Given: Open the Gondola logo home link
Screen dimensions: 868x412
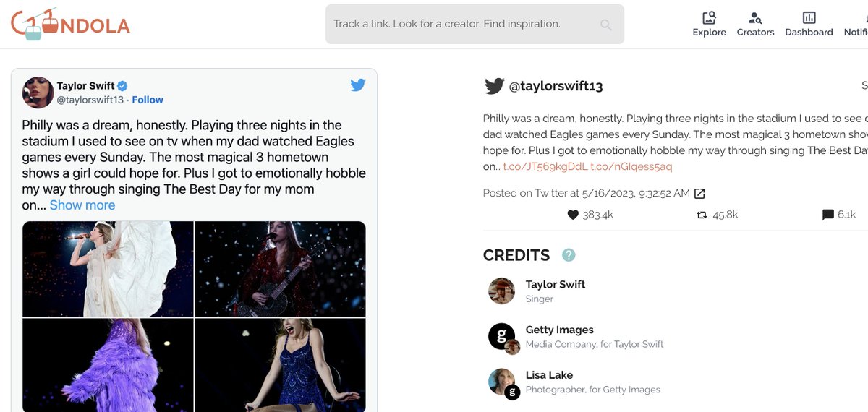Looking at the screenshot, I should (70, 24).
